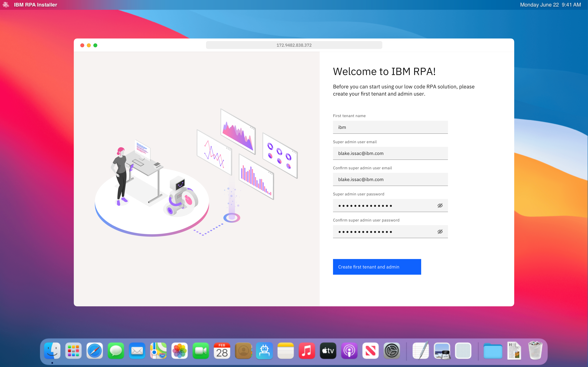Click Create first tenant and admin
588x367 pixels.
[x=377, y=267]
